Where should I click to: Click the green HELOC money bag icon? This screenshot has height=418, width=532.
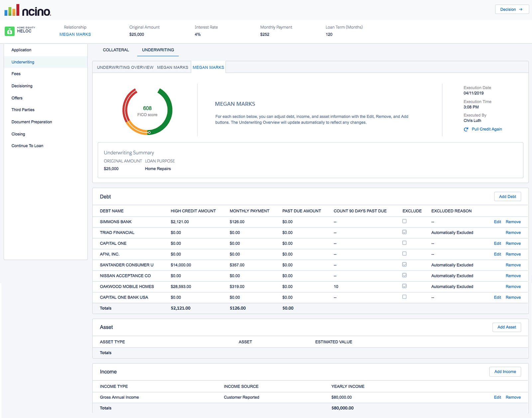10,31
